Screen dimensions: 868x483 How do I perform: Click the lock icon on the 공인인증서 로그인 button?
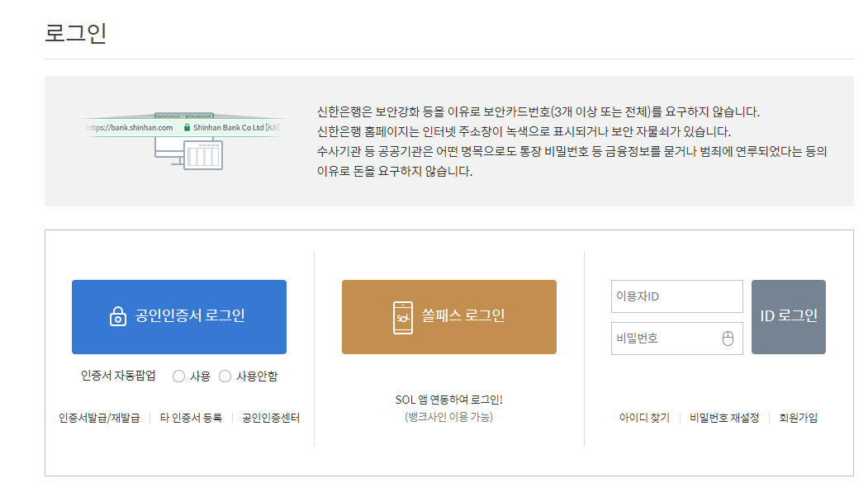(x=118, y=316)
